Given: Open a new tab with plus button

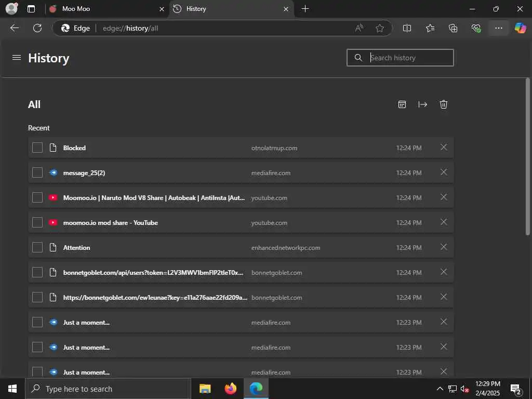Looking at the screenshot, I should pyautogui.click(x=305, y=9).
